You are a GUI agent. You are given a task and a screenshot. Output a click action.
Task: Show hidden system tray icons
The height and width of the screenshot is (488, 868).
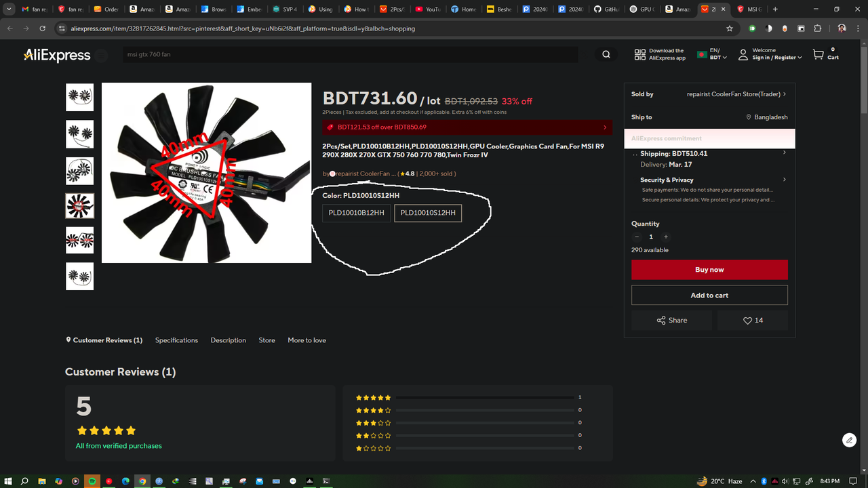coord(752,481)
